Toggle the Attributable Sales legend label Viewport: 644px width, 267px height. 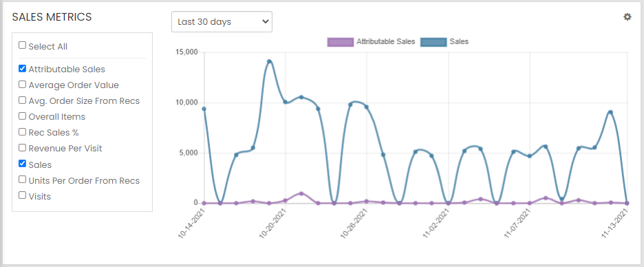[386, 41]
